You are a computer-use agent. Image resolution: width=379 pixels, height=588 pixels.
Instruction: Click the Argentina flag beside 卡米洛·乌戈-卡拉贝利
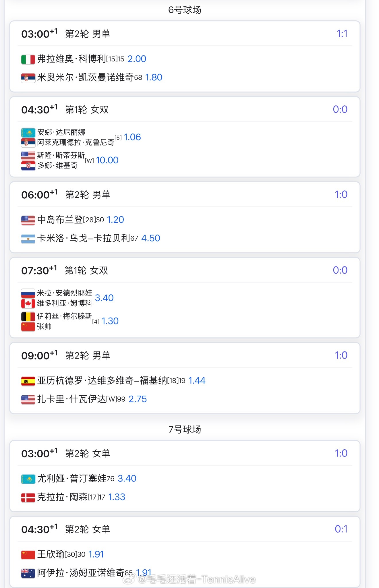[x=28, y=239]
